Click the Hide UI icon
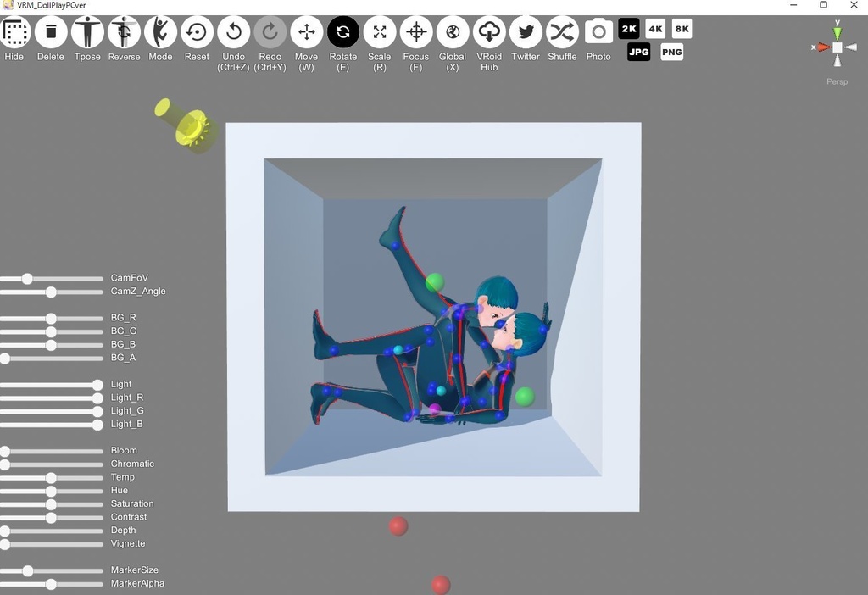This screenshot has width=868, height=595. [15, 32]
